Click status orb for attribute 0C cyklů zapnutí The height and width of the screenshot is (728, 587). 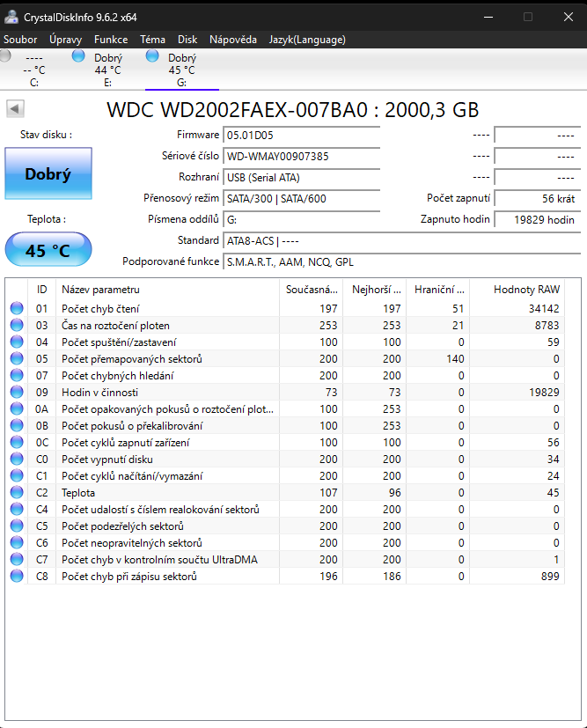coord(17,442)
